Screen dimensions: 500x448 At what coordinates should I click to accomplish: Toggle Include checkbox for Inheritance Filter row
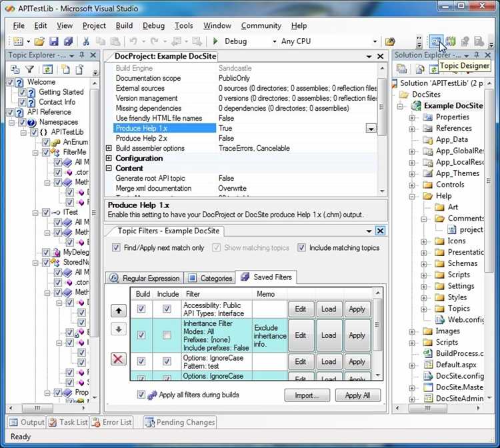pos(167,335)
